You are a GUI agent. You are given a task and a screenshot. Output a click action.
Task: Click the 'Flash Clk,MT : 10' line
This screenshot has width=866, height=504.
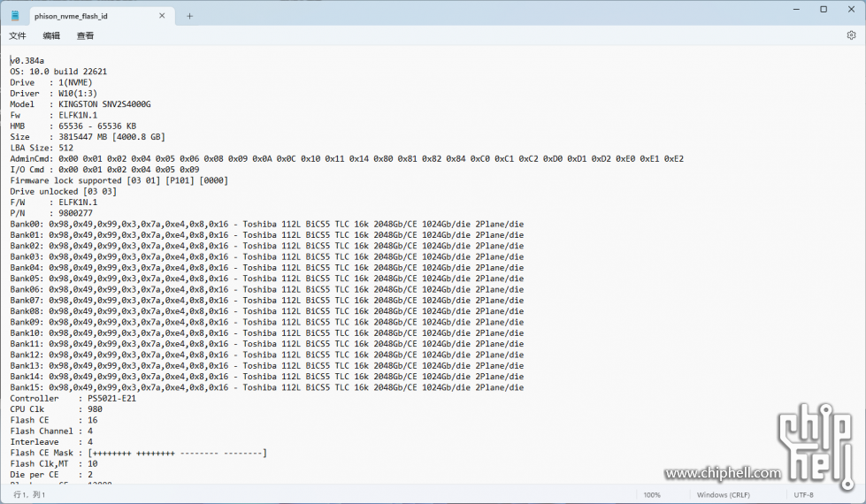pos(54,464)
